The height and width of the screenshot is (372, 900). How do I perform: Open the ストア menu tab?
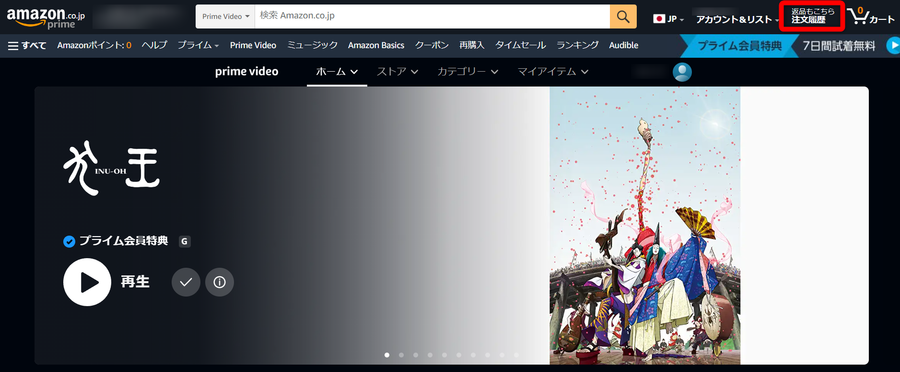tap(397, 72)
